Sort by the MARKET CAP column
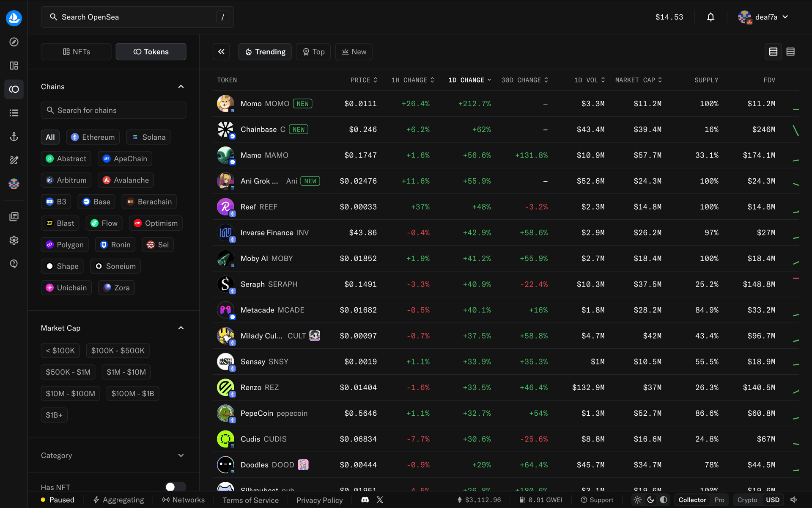 (638, 80)
